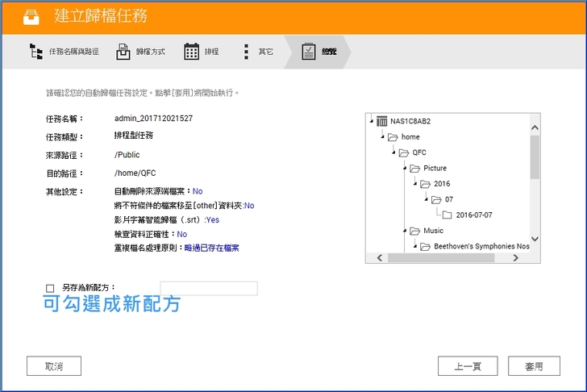Click tree horizontal scrollbar left arrow
This screenshot has width=587, height=392.
point(380,257)
